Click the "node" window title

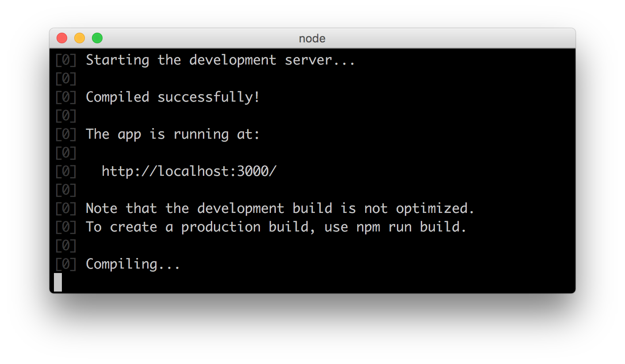point(312,38)
